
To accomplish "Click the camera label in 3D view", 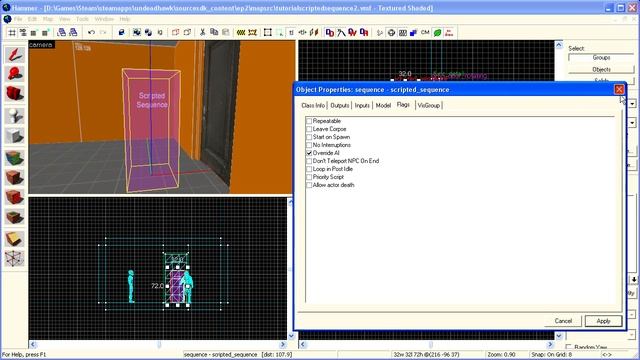I will pyautogui.click(x=41, y=44).
